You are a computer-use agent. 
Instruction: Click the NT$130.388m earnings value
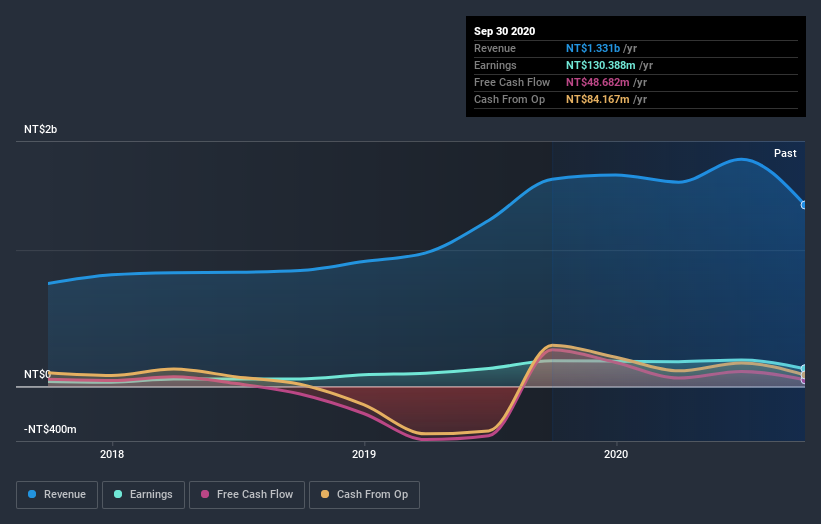coord(601,65)
